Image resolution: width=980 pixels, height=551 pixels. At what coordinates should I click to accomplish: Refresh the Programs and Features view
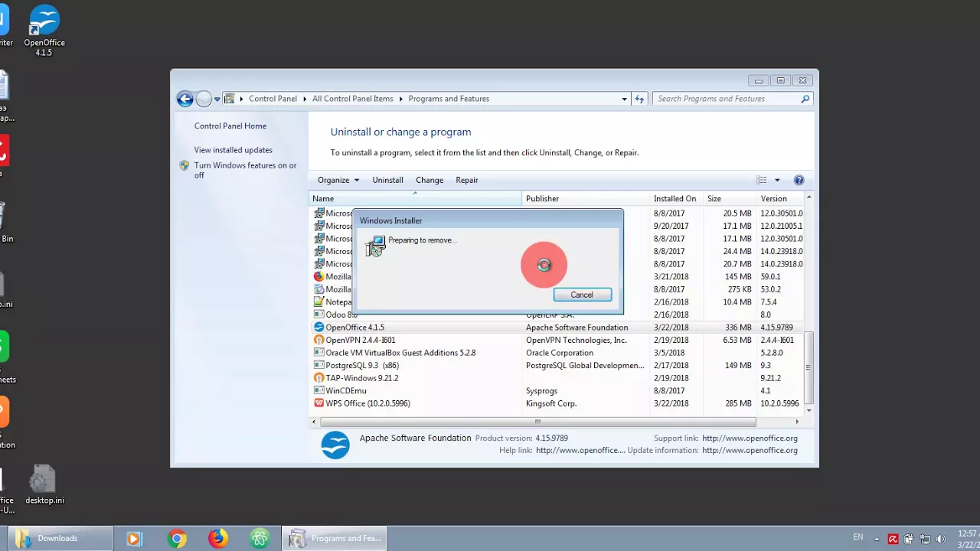pos(639,99)
